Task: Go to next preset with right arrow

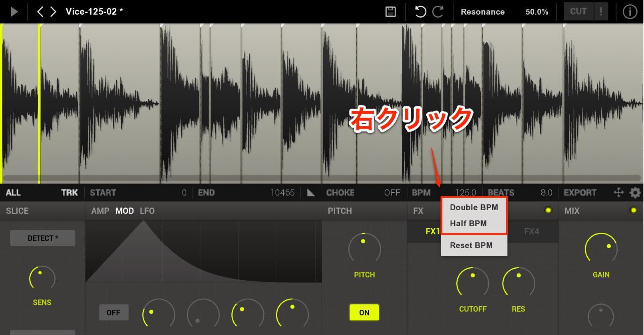Action: click(x=53, y=12)
